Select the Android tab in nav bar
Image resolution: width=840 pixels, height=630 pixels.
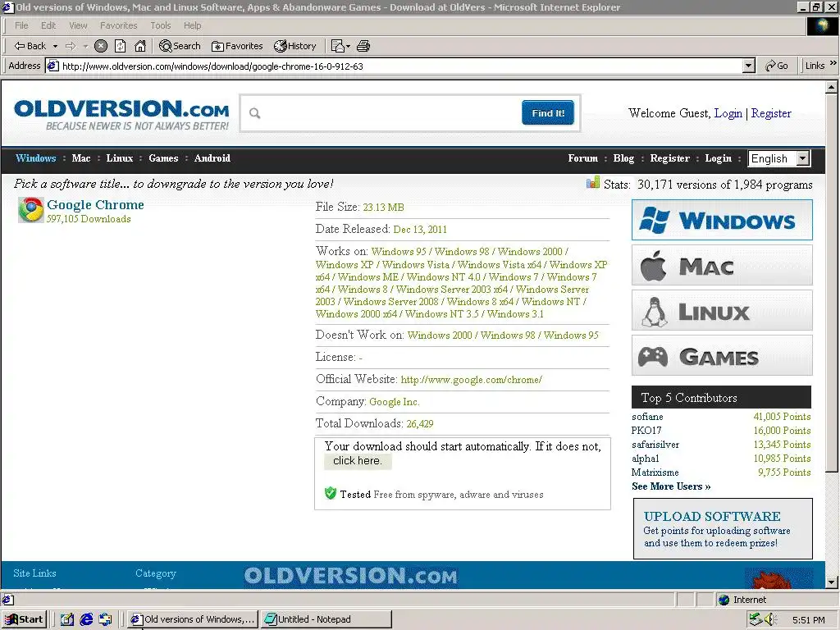coord(212,158)
